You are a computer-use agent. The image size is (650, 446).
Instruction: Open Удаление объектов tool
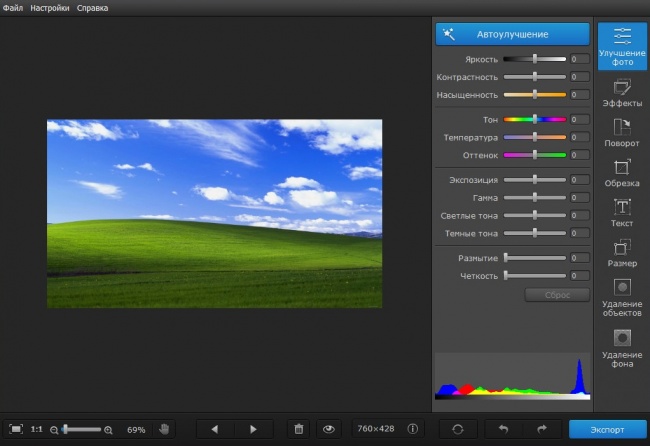pos(622,298)
